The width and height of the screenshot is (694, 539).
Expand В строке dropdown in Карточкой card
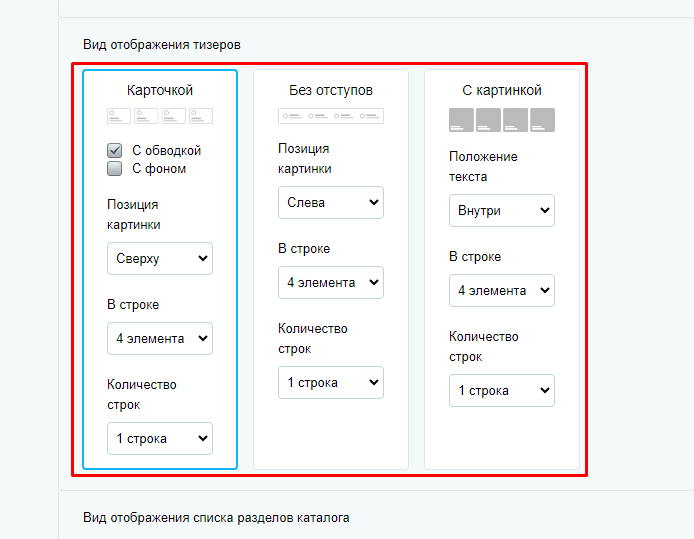click(x=160, y=339)
